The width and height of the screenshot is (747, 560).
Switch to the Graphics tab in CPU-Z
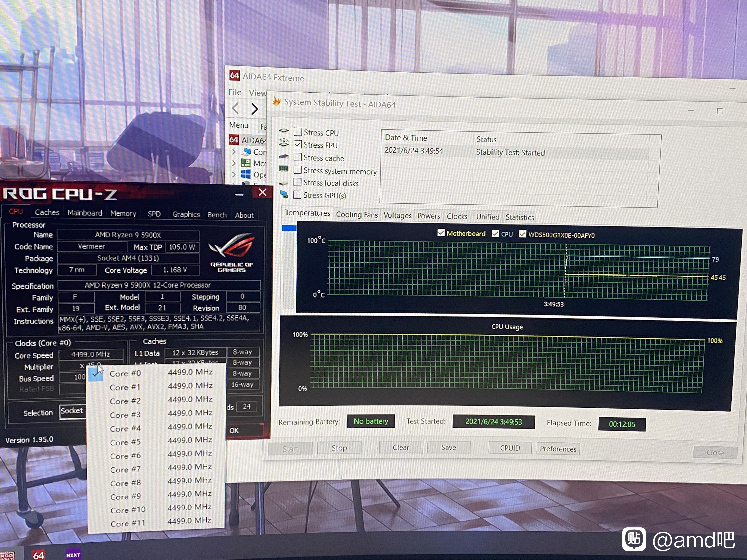pyautogui.click(x=186, y=214)
